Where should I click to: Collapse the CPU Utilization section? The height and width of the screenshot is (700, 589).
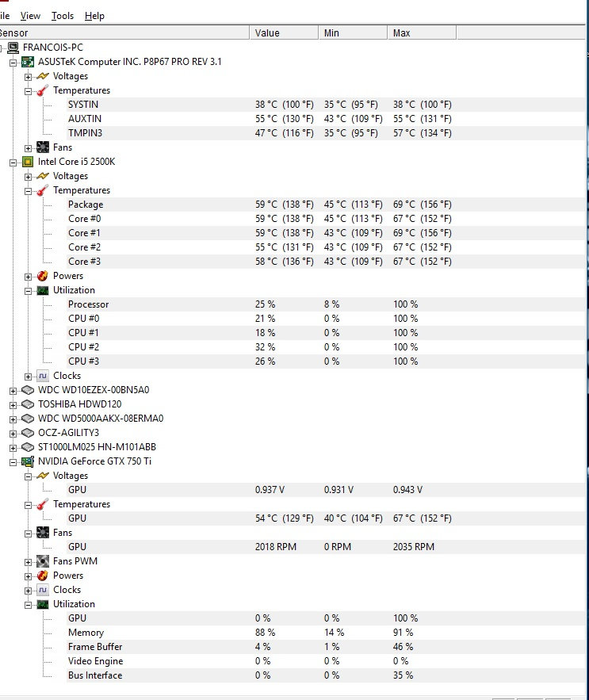pyautogui.click(x=28, y=290)
